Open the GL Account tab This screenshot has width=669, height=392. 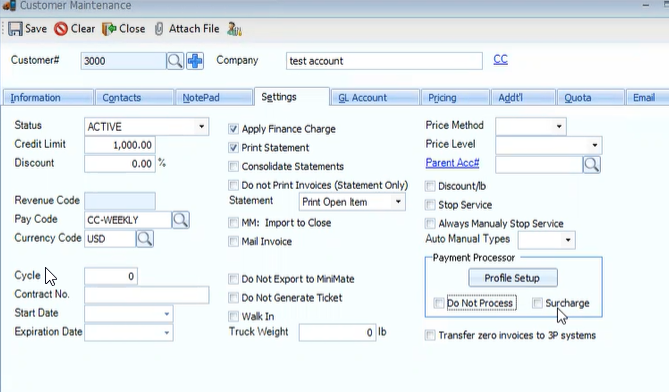pyautogui.click(x=375, y=98)
